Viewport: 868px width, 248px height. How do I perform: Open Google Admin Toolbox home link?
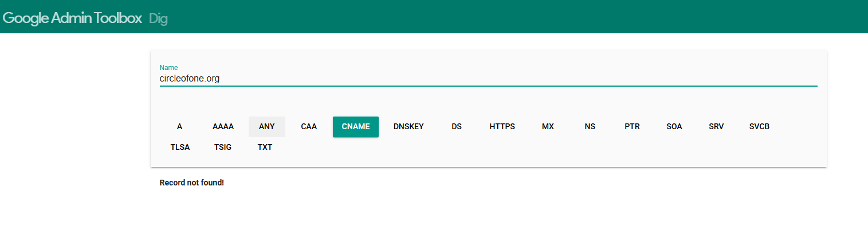click(x=72, y=18)
